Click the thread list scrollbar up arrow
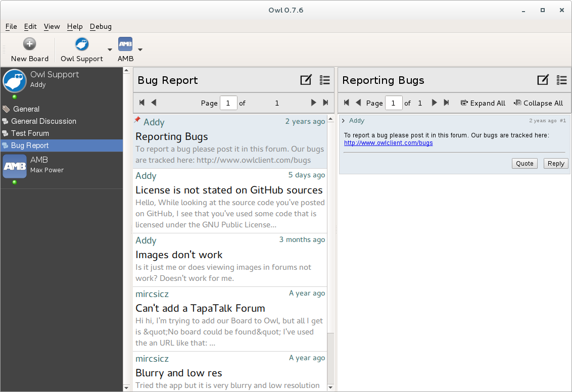 pyautogui.click(x=330, y=119)
